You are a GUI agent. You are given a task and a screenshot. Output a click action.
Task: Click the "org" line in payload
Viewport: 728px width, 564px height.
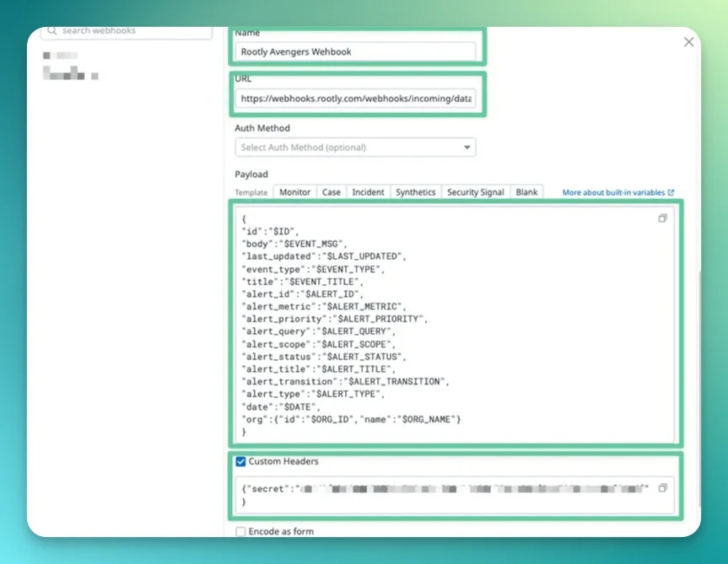[x=351, y=419]
